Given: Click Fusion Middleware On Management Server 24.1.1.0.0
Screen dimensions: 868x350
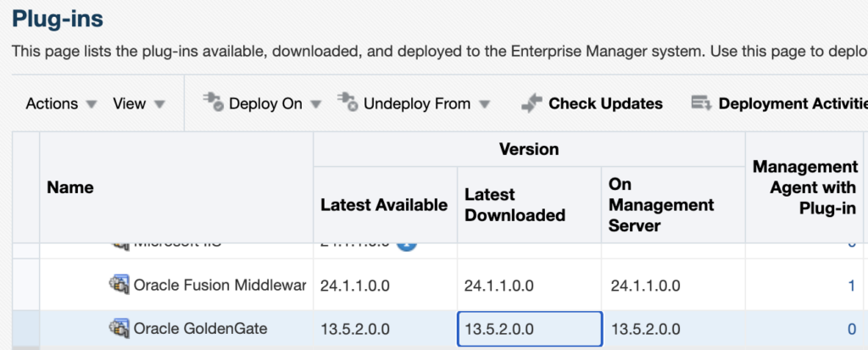Looking at the screenshot, I should coord(645,286).
